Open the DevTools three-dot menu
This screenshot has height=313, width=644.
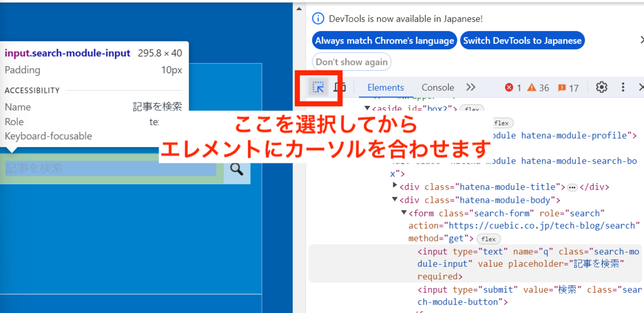623,88
